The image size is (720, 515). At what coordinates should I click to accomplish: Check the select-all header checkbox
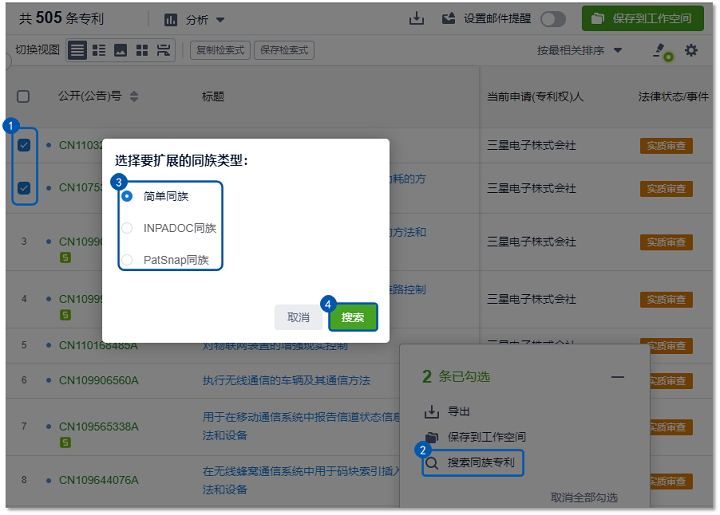tap(24, 97)
